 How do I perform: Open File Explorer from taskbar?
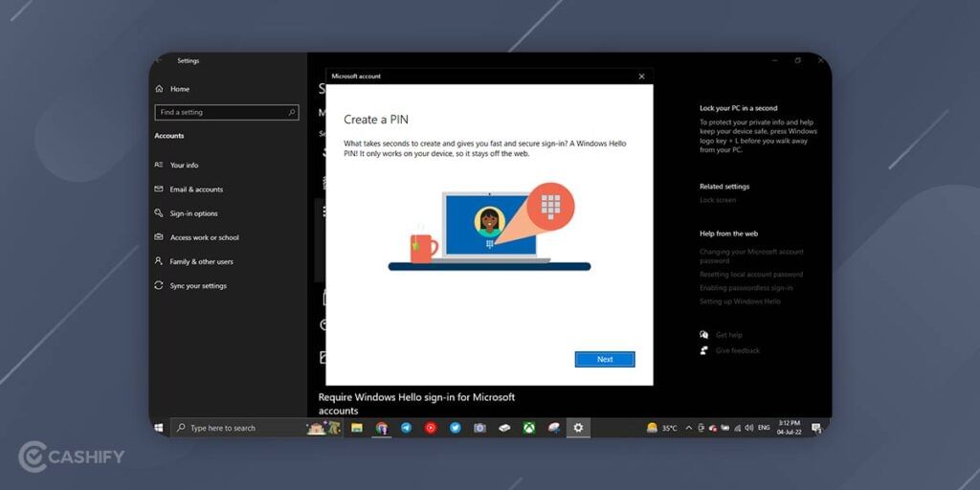point(357,428)
